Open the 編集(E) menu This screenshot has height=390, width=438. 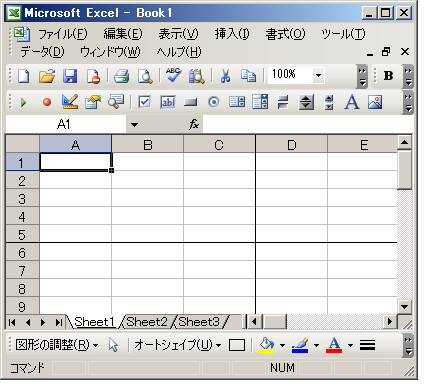tap(123, 34)
